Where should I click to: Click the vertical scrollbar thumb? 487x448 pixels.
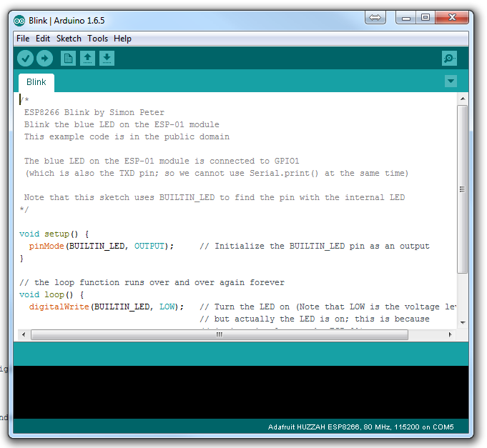point(463,189)
